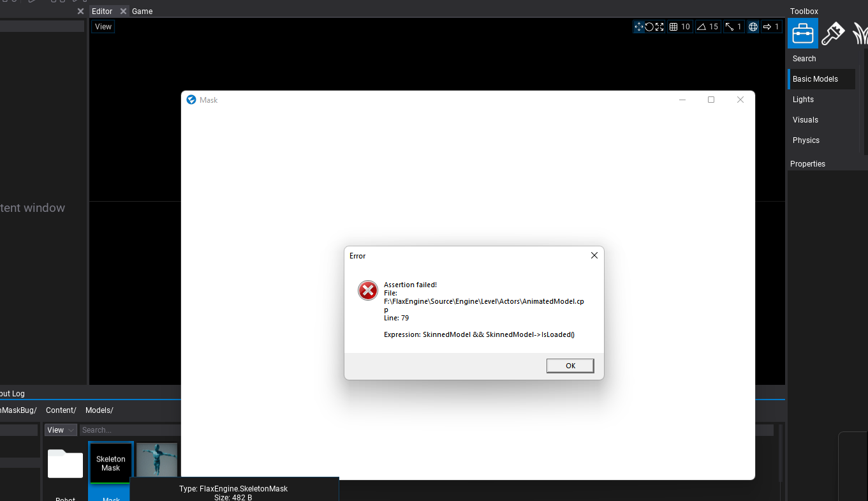Open the viewport View menu
This screenshot has width=868, height=501.
coord(103,26)
